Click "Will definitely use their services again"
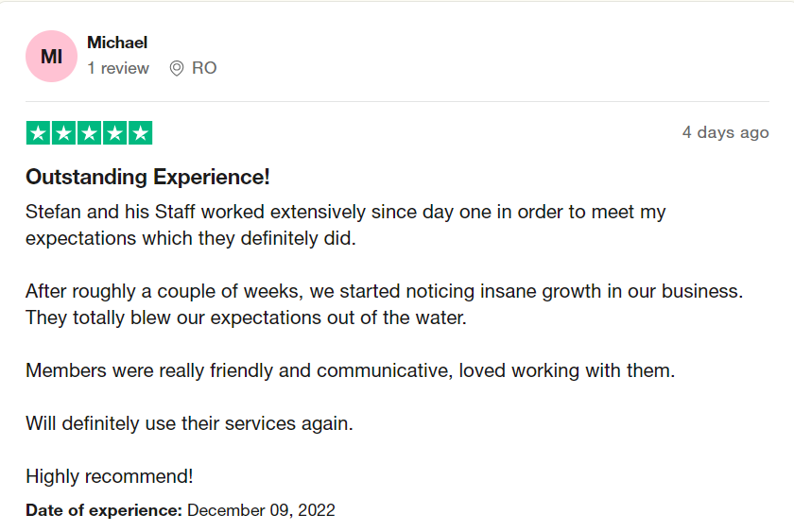794x532 pixels. (x=189, y=423)
